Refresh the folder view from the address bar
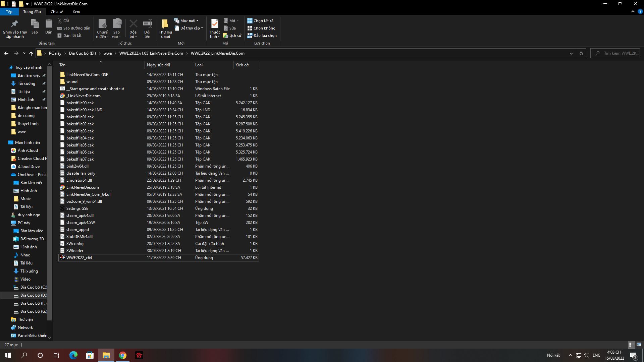Image resolution: width=644 pixels, height=362 pixels. [x=581, y=53]
